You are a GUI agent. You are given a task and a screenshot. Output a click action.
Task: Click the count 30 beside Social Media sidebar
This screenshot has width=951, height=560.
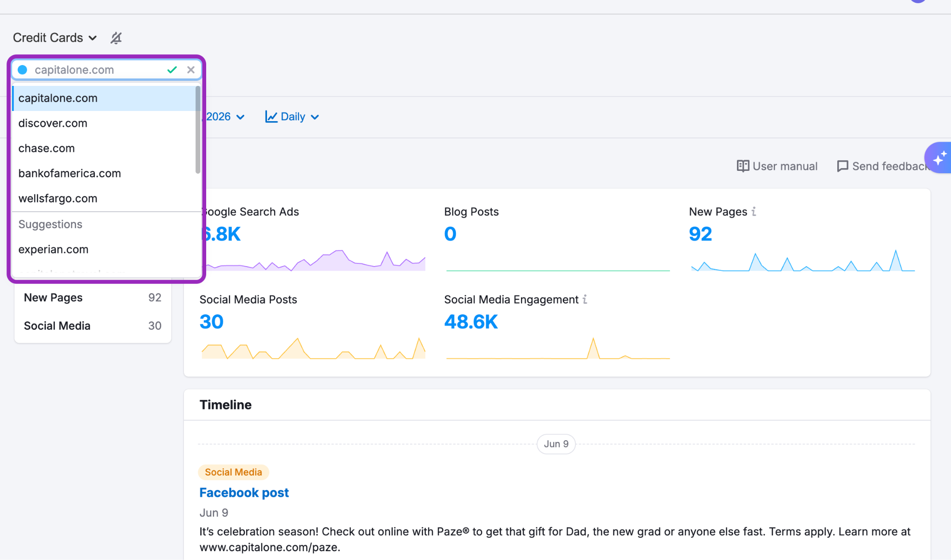155,326
